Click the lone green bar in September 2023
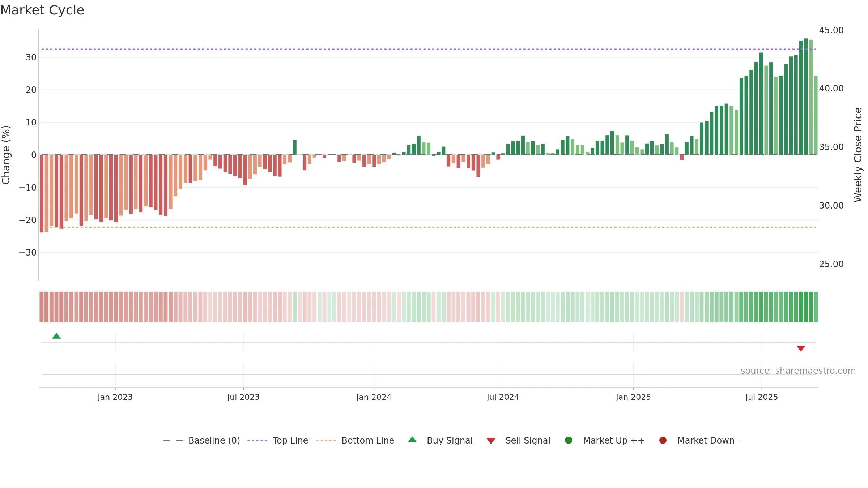The height and width of the screenshot is (488, 868). 295,147
